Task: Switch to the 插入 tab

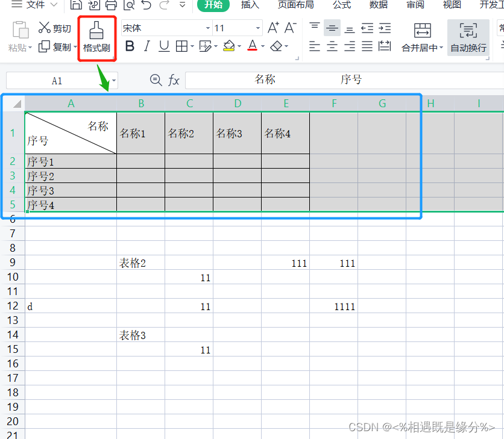Action: (250, 4)
